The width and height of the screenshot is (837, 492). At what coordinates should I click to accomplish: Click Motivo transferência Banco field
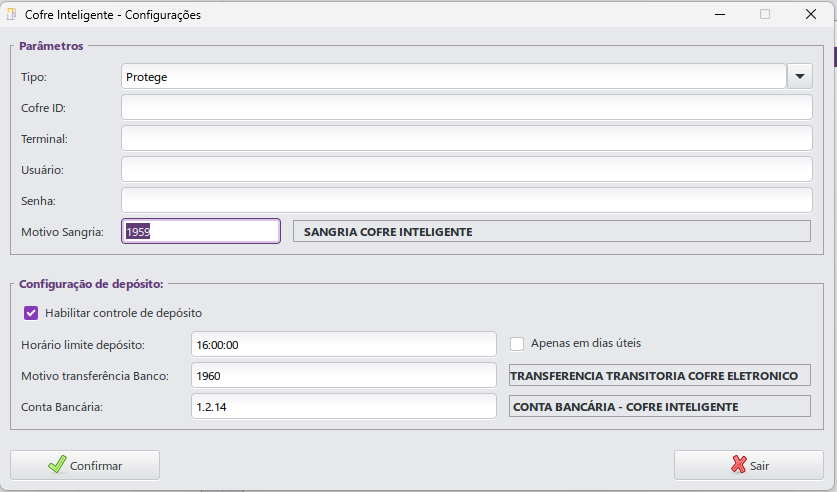coord(343,376)
